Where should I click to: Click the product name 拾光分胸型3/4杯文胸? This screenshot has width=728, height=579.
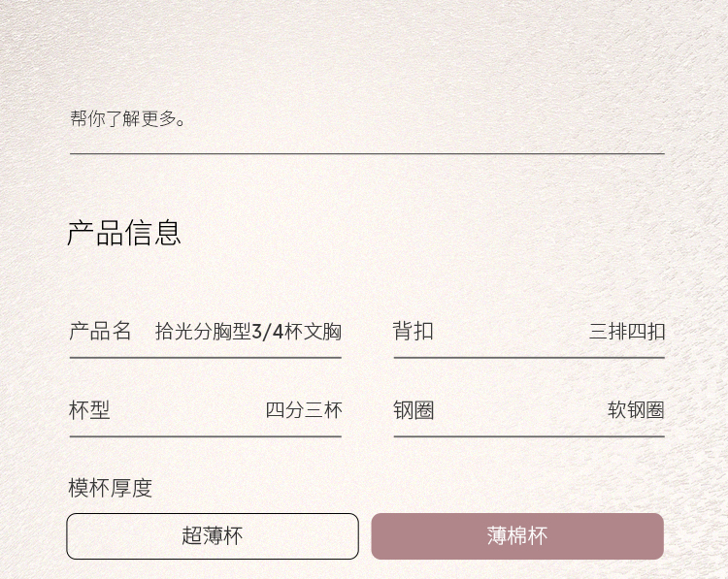248,332
